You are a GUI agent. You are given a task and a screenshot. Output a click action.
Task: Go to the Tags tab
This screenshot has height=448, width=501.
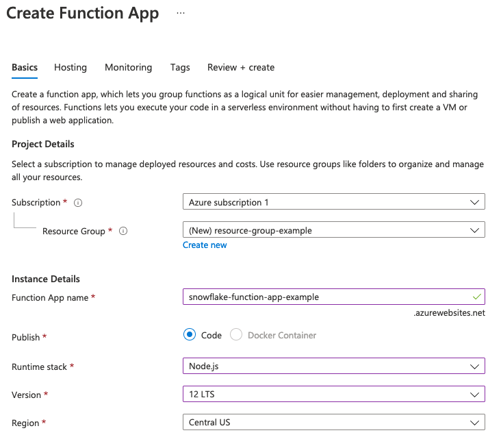coord(180,67)
